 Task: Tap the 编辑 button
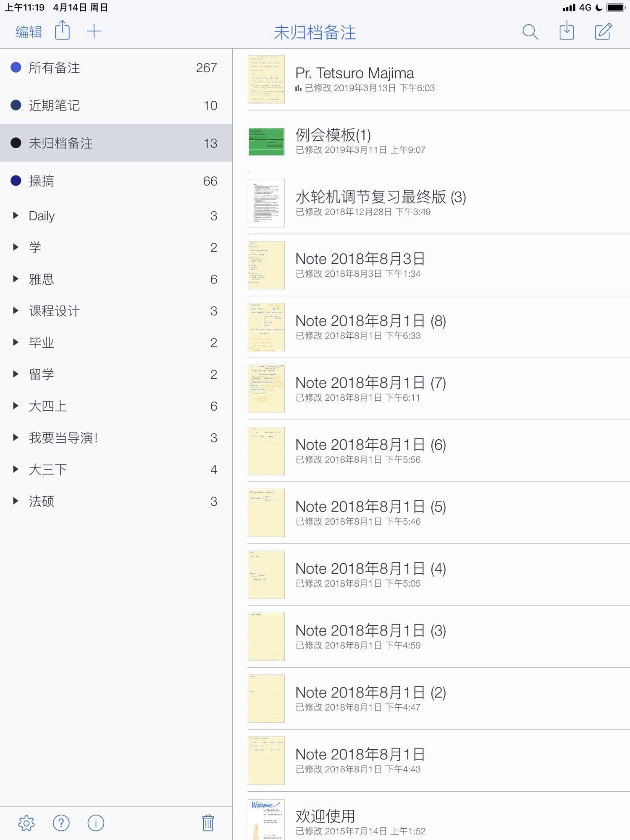pyautogui.click(x=29, y=32)
